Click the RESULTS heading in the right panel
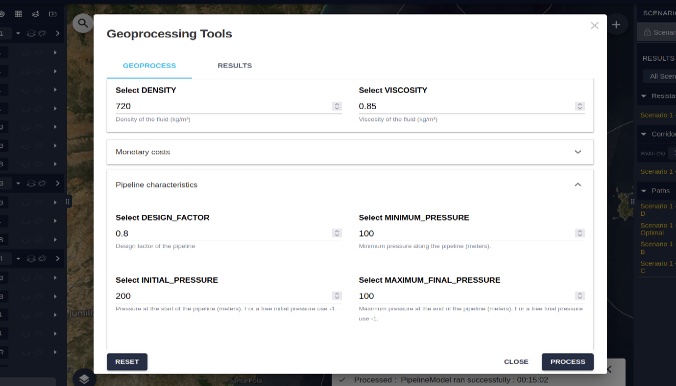The image size is (676, 386). tap(658, 58)
